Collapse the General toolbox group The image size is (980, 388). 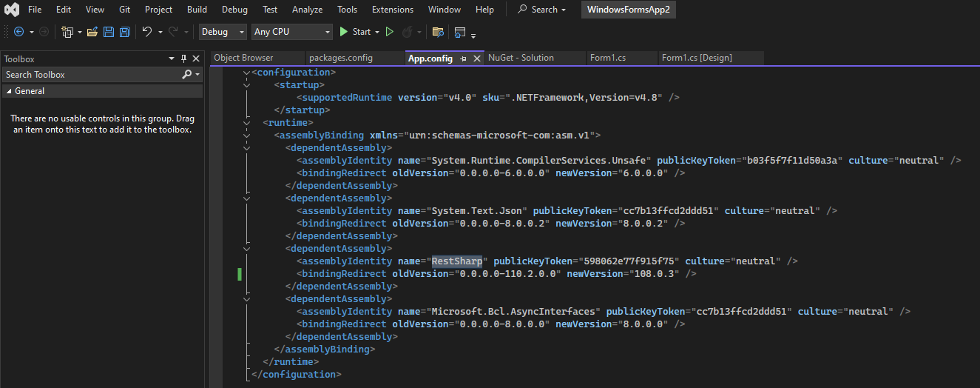(9, 91)
